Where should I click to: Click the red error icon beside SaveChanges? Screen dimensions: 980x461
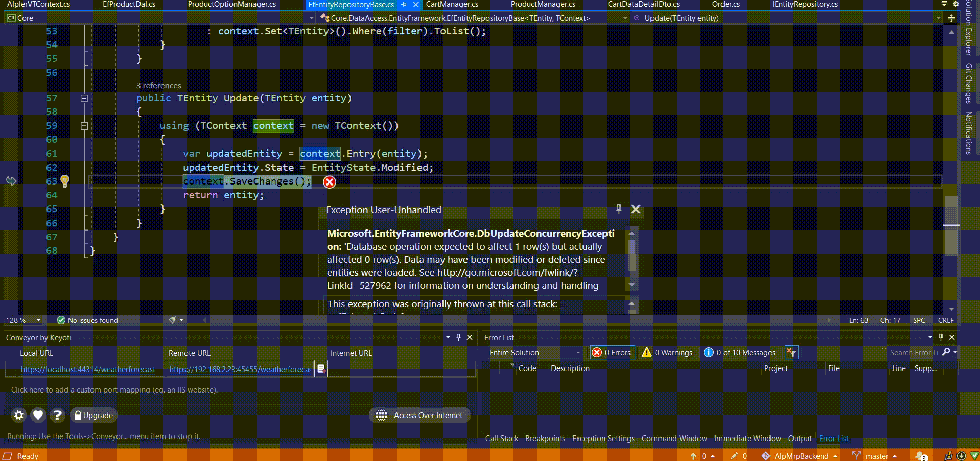[x=330, y=182]
